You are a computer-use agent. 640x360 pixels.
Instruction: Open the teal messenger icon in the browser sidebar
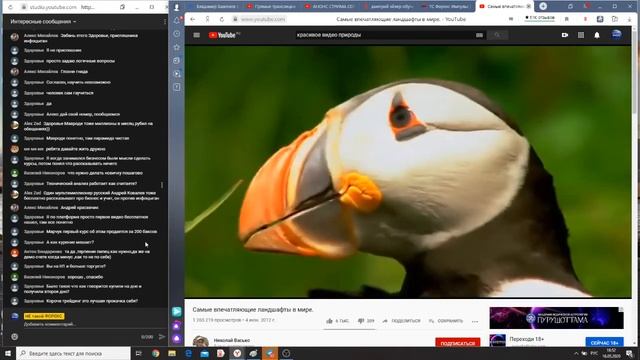click(x=177, y=312)
